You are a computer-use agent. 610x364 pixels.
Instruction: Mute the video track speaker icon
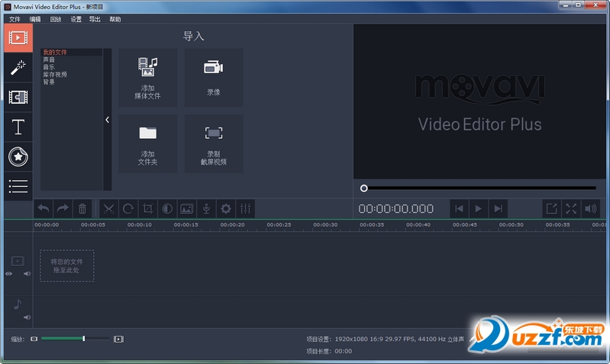[x=27, y=274]
